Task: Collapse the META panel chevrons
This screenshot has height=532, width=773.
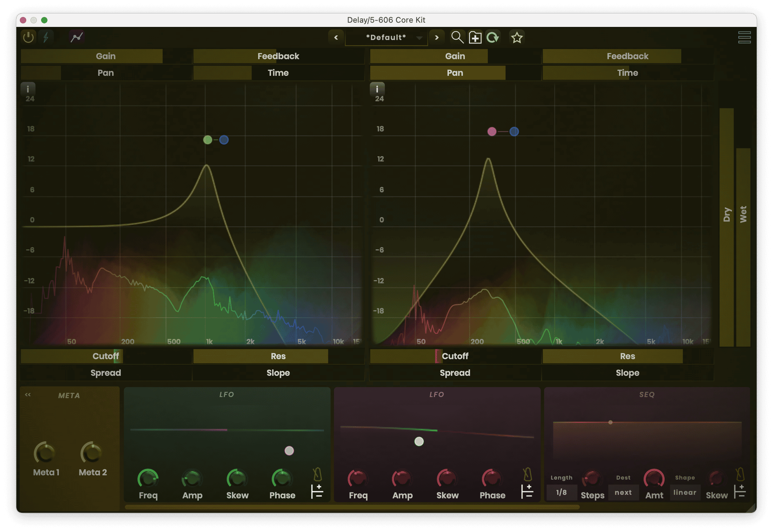Action: tap(28, 395)
